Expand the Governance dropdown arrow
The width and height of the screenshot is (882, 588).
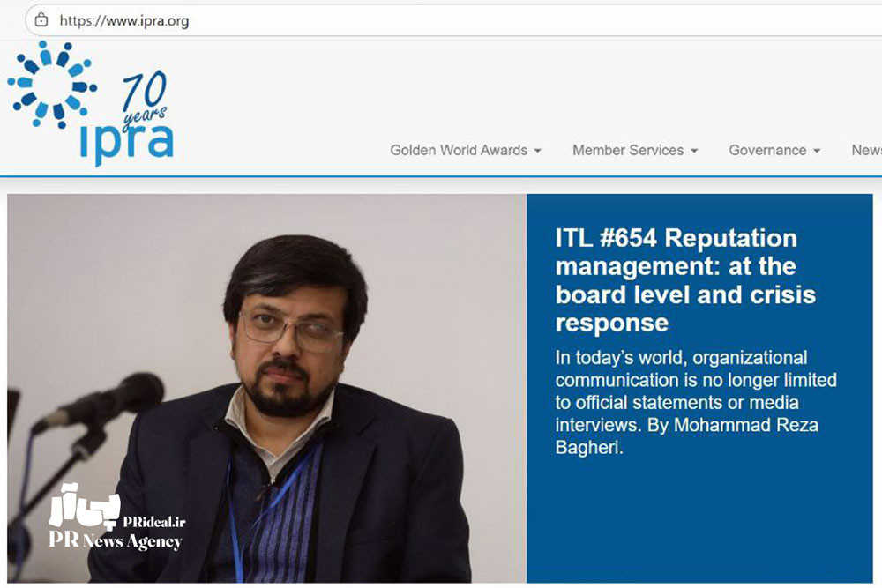[817, 151]
